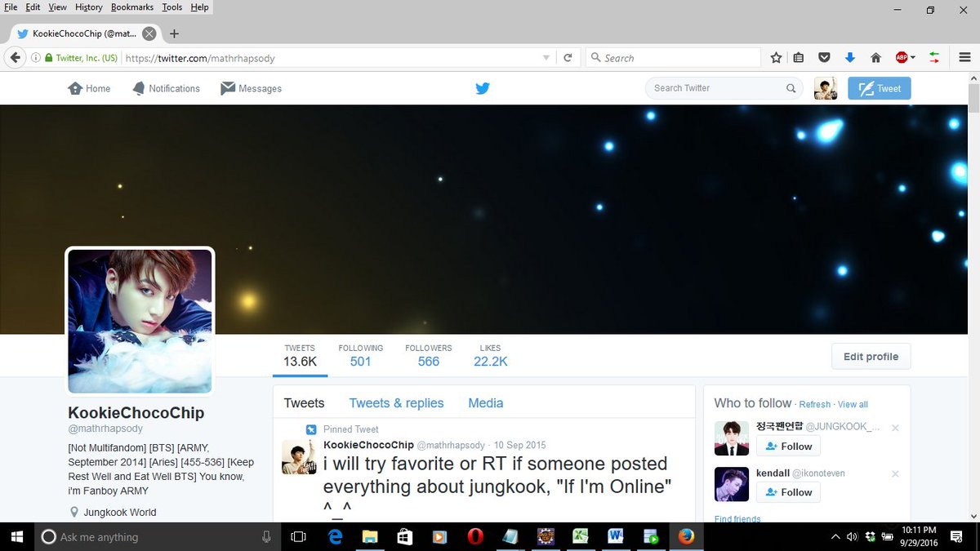Open the View menu
980x551 pixels.
tap(57, 7)
